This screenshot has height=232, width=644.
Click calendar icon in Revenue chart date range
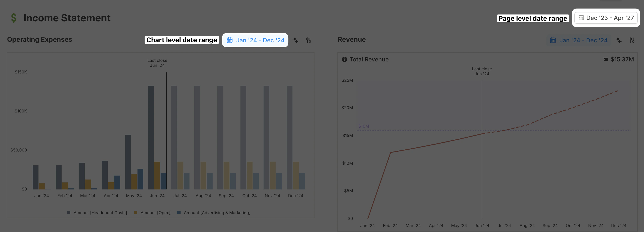click(553, 40)
